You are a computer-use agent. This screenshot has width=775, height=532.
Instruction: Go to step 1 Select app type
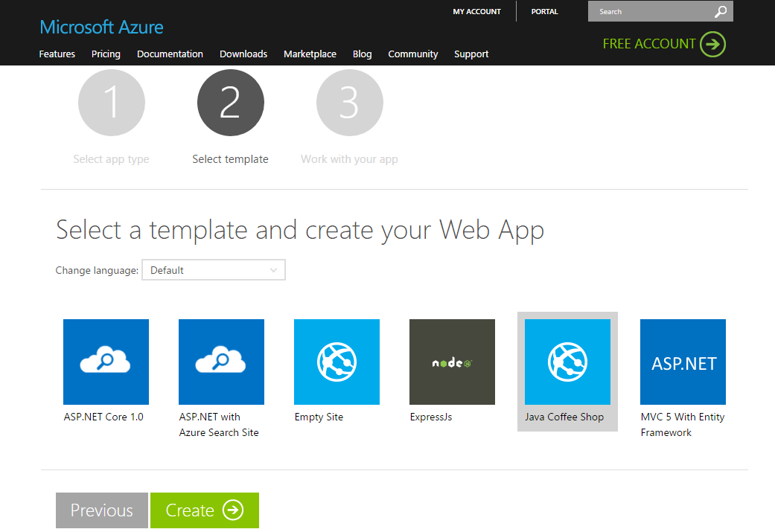112,103
